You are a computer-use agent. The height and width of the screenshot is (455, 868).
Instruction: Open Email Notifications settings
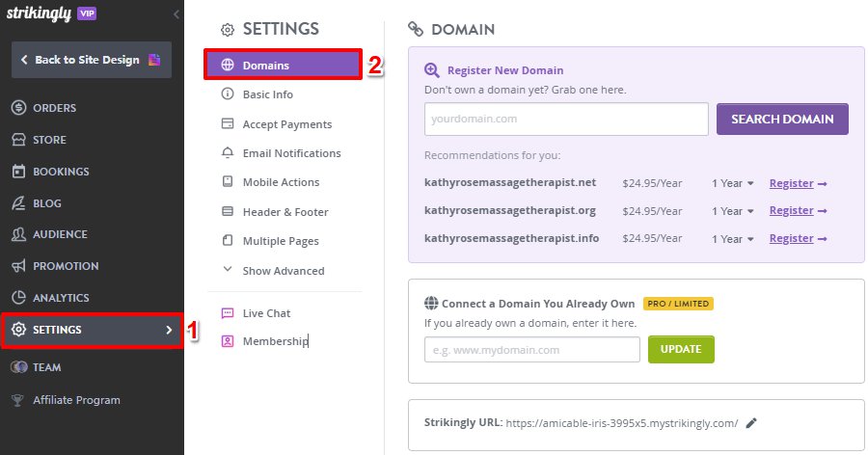[291, 153]
